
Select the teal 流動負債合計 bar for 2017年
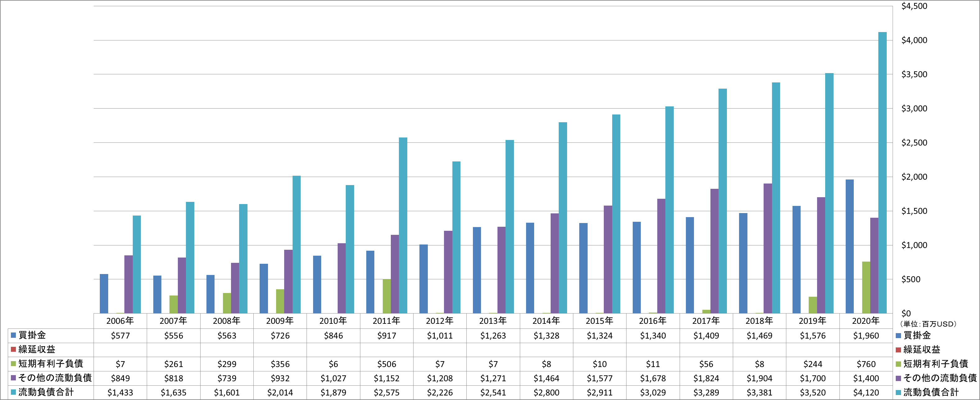click(723, 201)
